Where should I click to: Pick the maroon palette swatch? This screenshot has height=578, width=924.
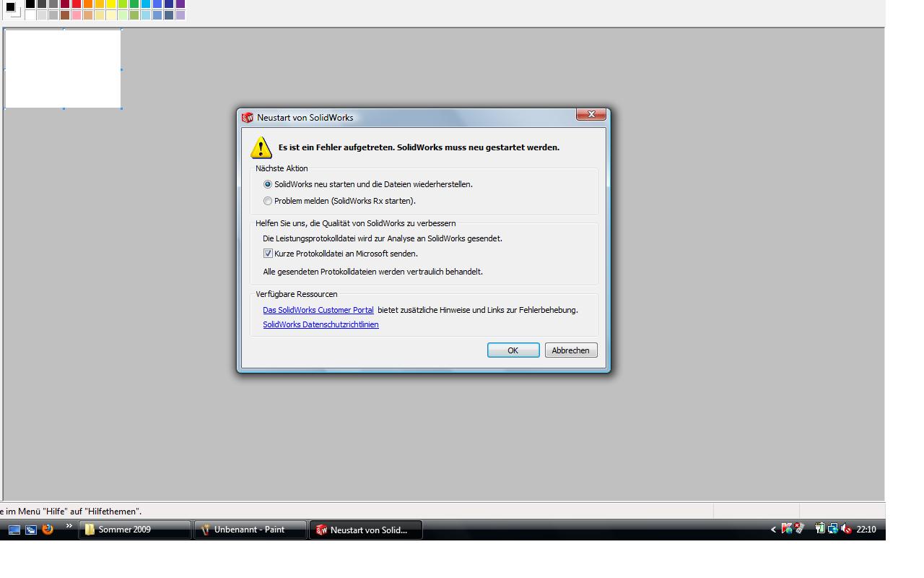[x=65, y=4]
